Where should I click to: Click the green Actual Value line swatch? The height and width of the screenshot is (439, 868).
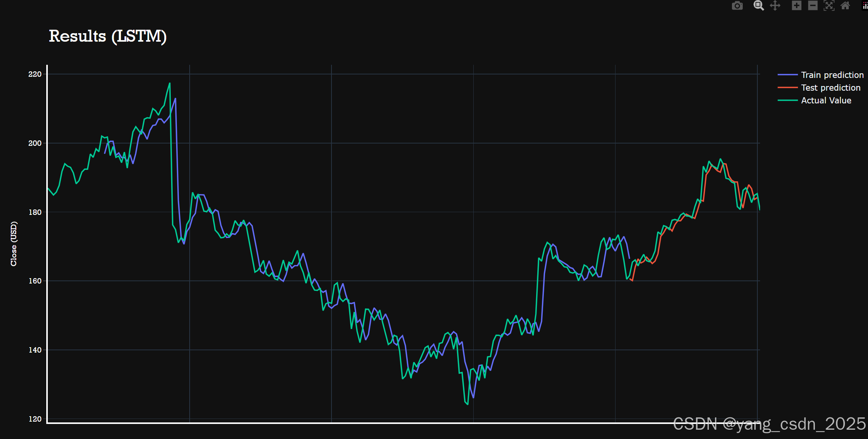[x=787, y=100]
